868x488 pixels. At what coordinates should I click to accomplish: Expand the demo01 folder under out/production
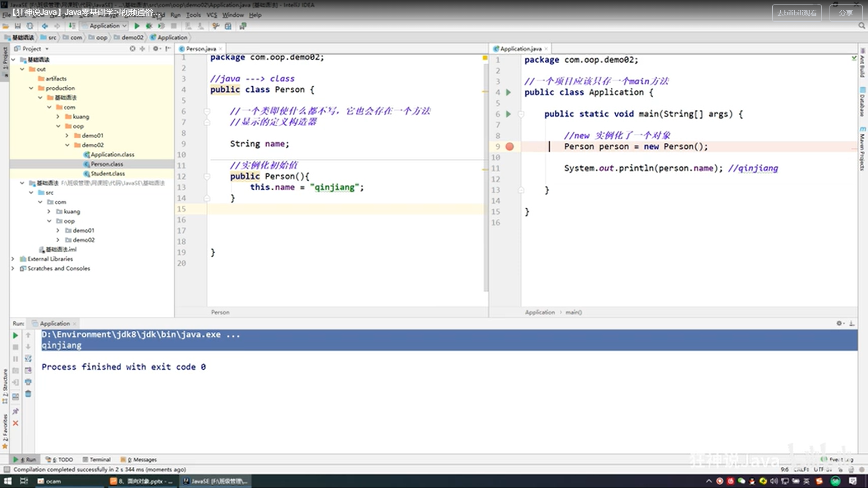[67, 136]
